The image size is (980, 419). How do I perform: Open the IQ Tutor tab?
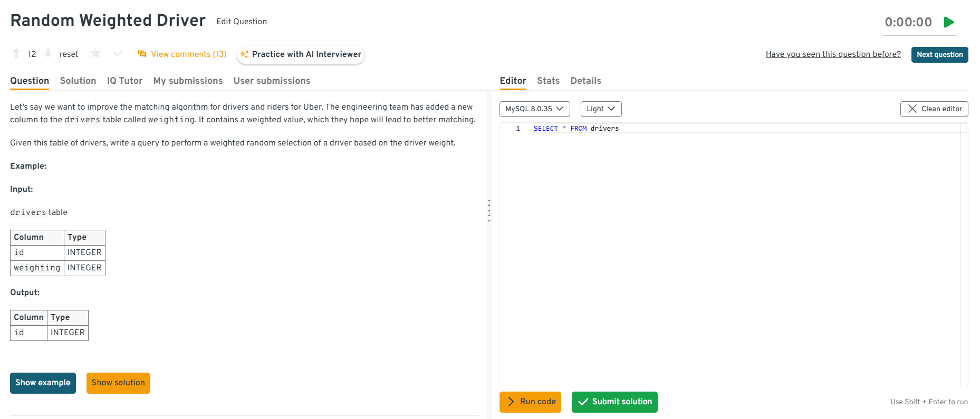[124, 81]
